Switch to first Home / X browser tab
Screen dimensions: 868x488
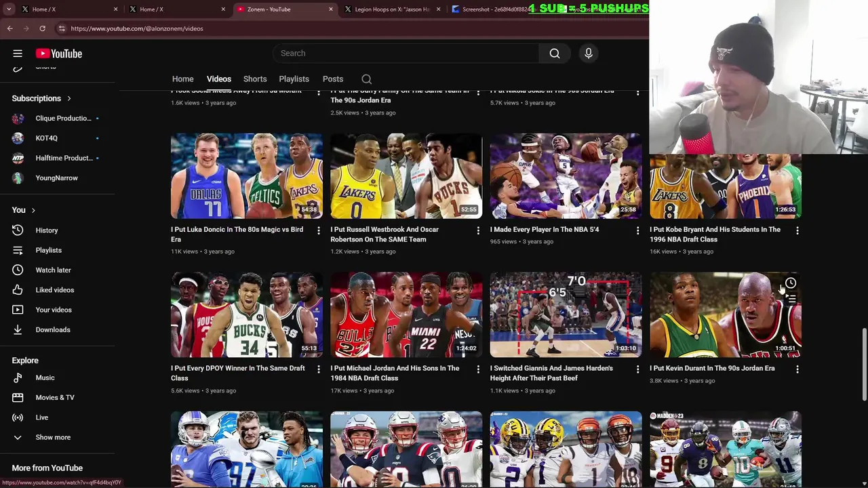coord(70,9)
